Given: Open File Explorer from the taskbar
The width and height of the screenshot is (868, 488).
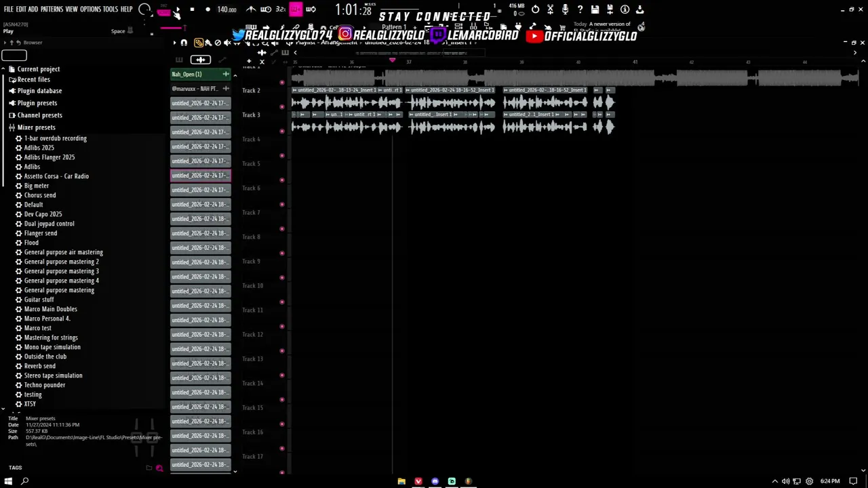Looking at the screenshot, I should (x=401, y=481).
